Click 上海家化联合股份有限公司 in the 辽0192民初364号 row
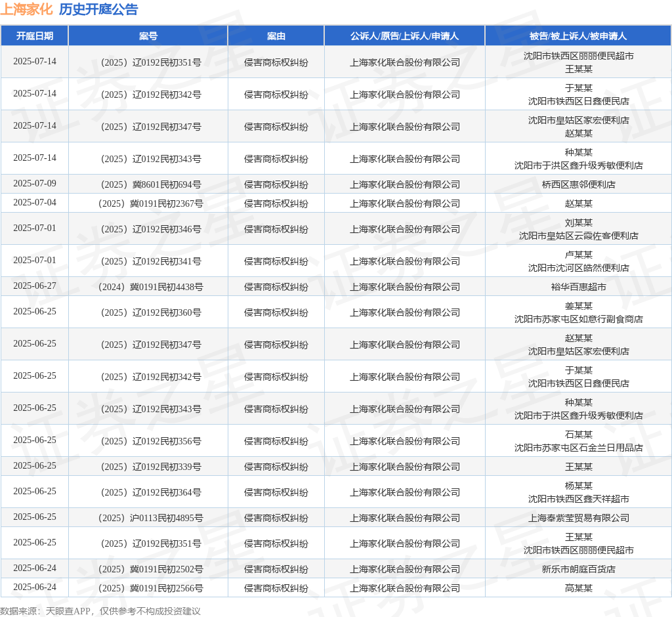Screen dimensions: 672x617 (x=404, y=492)
